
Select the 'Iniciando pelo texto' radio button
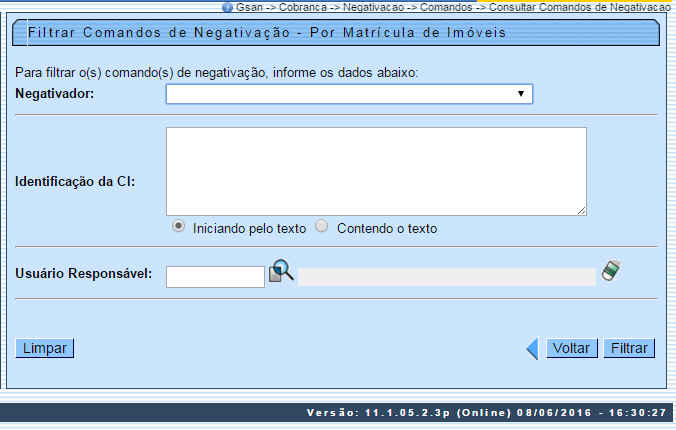click(x=178, y=226)
